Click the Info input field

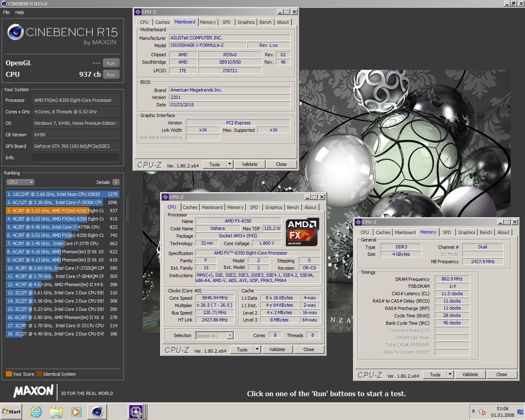pyautogui.click(x=76, y=158)
